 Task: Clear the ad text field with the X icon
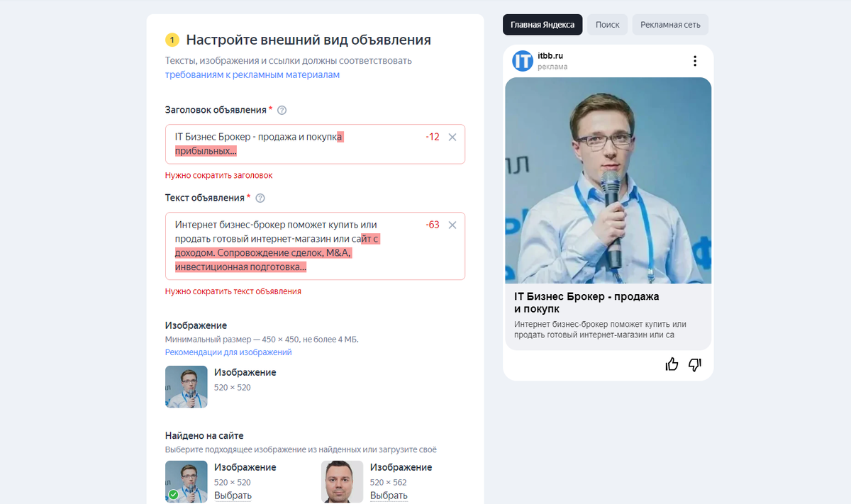[x=452, y=225]
